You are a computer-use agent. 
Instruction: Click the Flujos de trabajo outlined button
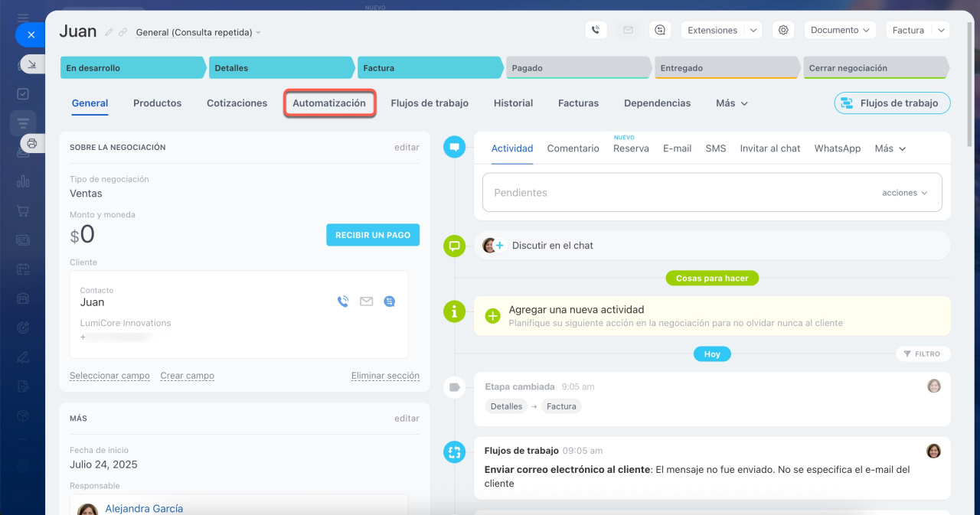[892, 103]
